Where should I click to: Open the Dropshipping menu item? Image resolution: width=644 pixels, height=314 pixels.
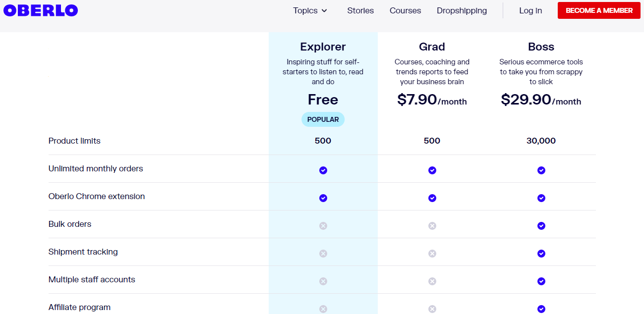[x=462, y=10]
